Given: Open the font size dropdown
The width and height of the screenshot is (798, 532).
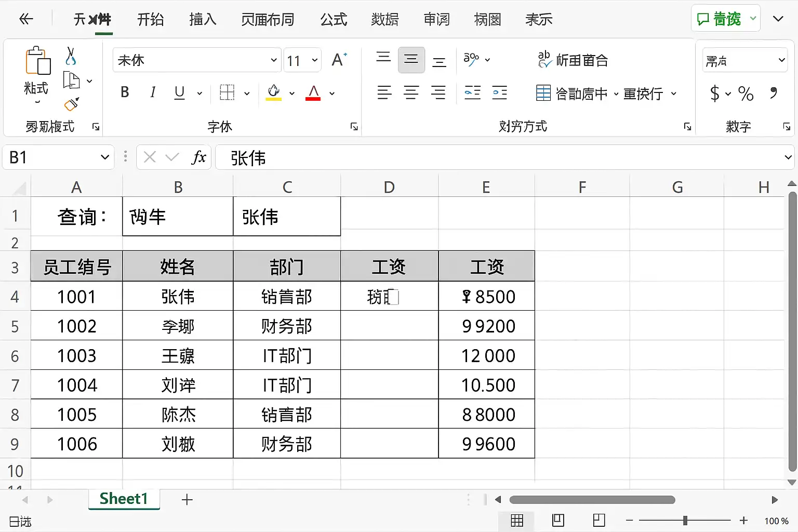Looking at the screenshot, I should click(314, 60).
